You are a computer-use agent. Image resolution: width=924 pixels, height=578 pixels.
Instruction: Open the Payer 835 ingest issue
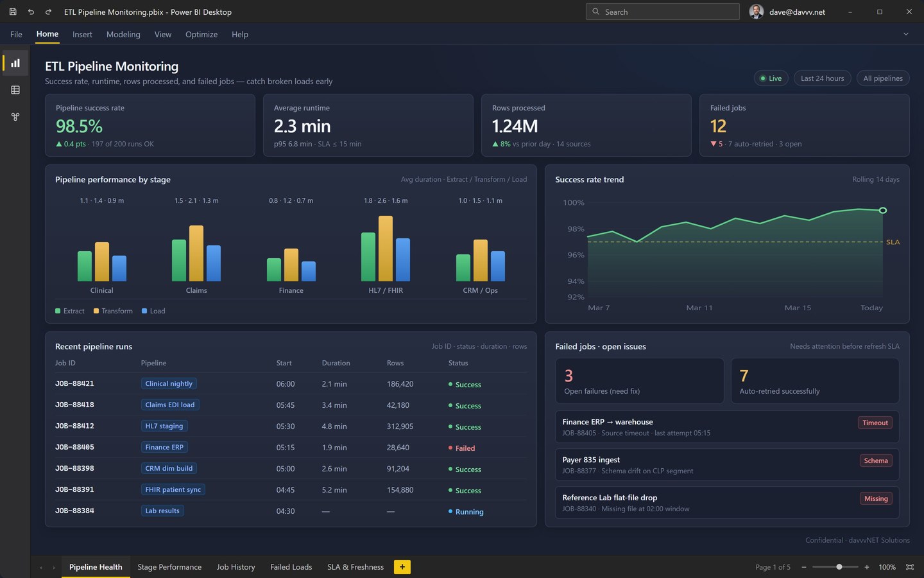(727, 464)
